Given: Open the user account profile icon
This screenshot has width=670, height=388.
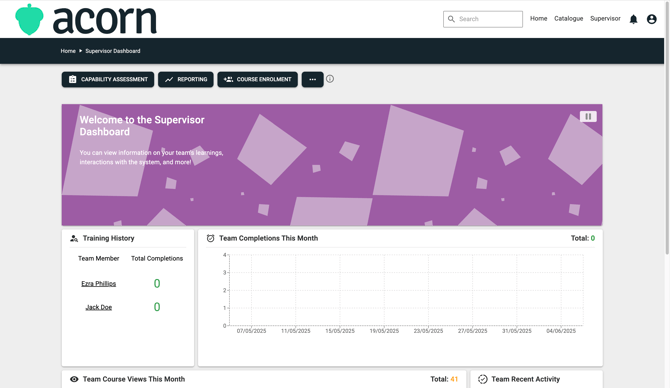Looking at the screenshot, I should [x=651, y=19].
